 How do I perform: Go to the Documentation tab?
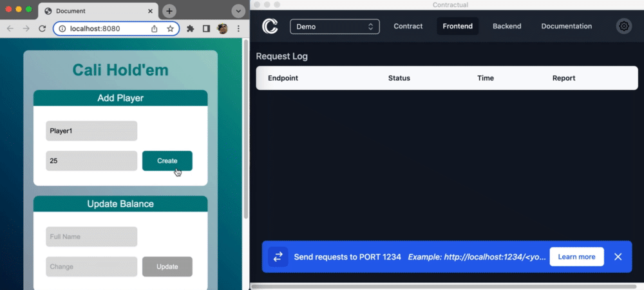566,26
